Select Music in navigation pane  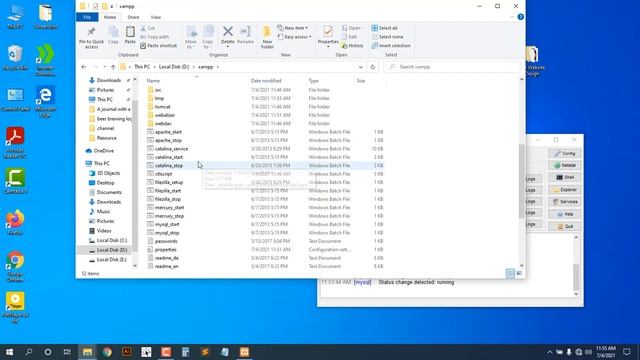click(103, 211)
